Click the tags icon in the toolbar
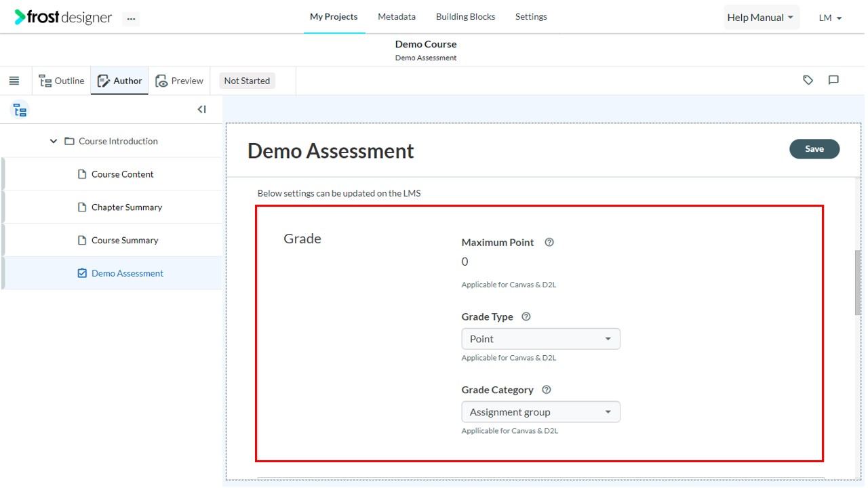 point(808,80)
